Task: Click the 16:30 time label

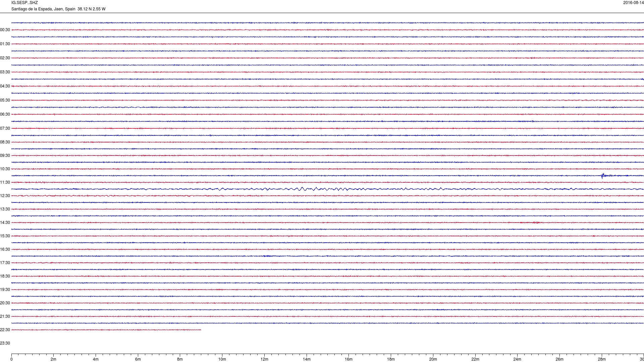Action: point(5,249)
